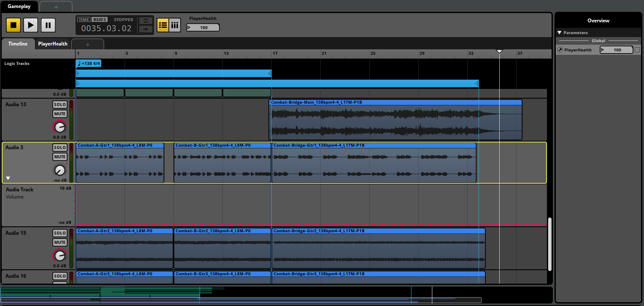Switch to the track list view icon
This screenshot has height=306, width=644.
tap(163, 25)
